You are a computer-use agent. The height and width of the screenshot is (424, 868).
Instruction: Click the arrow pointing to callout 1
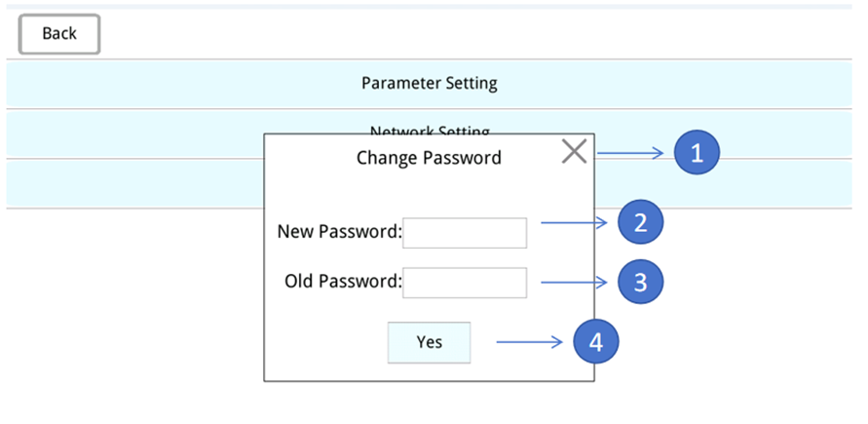631,153
